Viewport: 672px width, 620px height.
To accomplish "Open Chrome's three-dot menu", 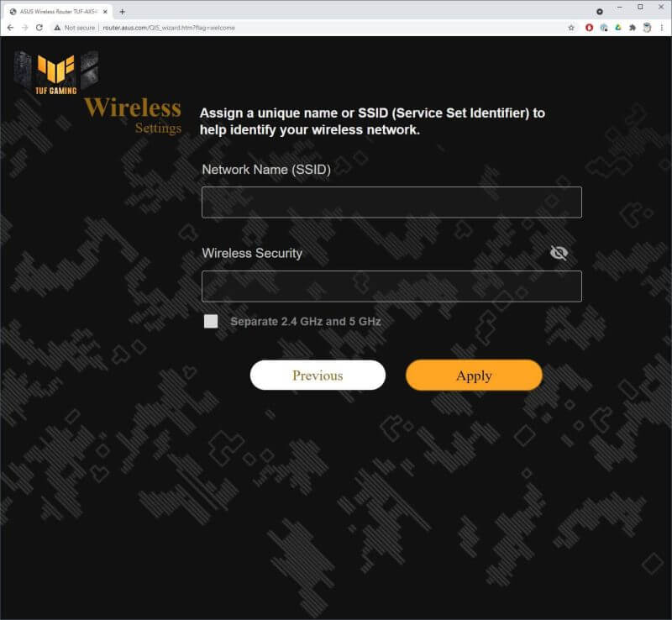I will tap(662, 28).
